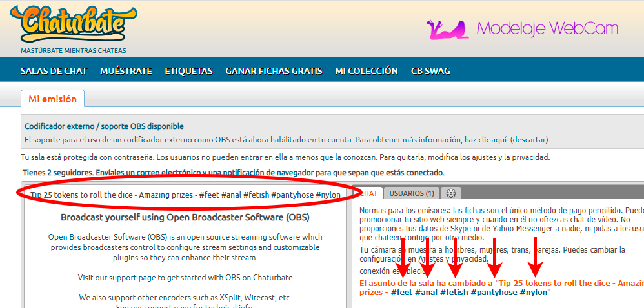Dismiss OBS notice via descartar link
Image resolution: width=644 pixels, height=308 pixels.
tap(530, 140)
